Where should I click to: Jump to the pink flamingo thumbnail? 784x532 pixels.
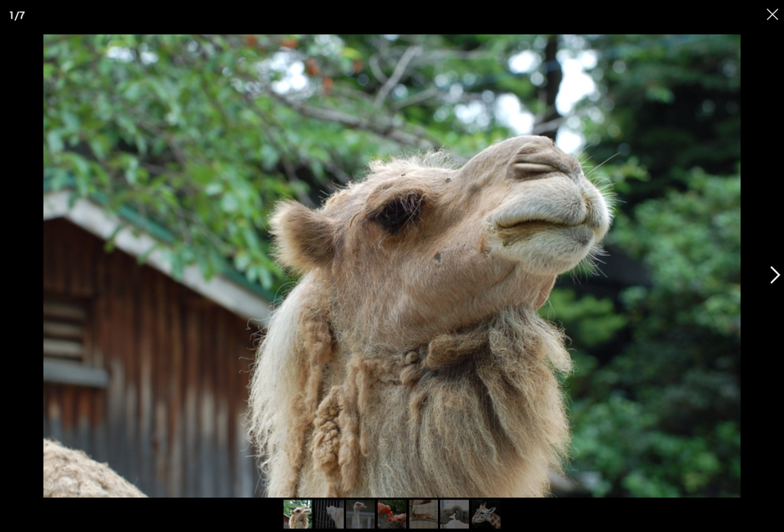(x=392, y=514)
